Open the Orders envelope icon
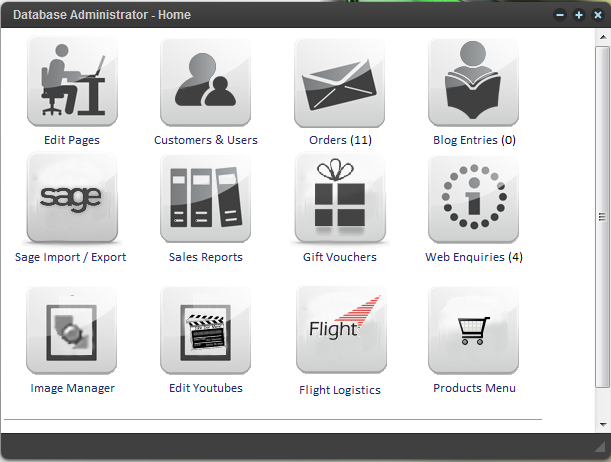The width and height of the screenshot is (611, 462). 339,83
